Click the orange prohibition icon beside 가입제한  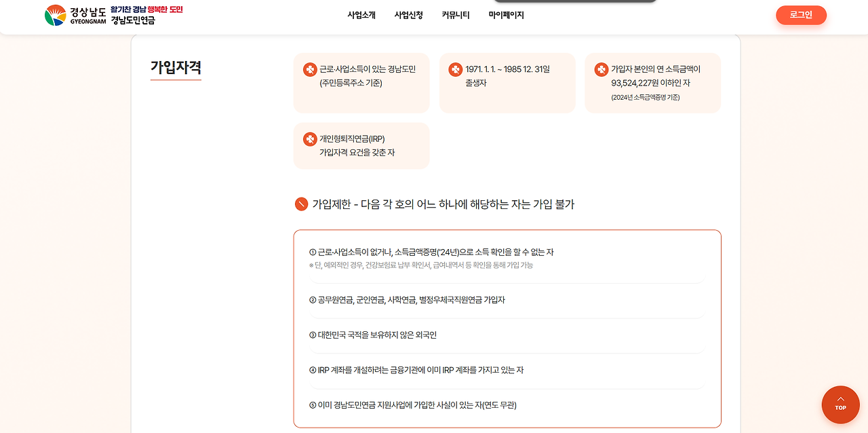coord(302,204)
